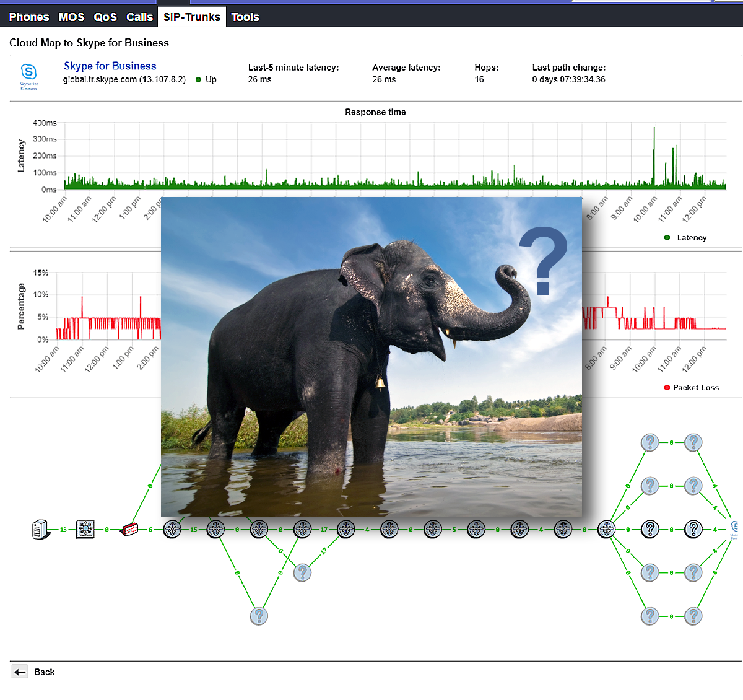Image resolution: width=743 pixels, height=700 pixels.
Task: Select the Skype destination icon at the map end
Action: [x=734, y=529]
